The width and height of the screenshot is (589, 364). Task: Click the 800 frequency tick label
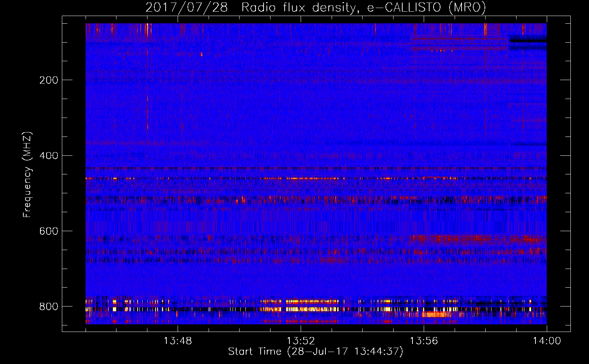(x=49, y=306)
